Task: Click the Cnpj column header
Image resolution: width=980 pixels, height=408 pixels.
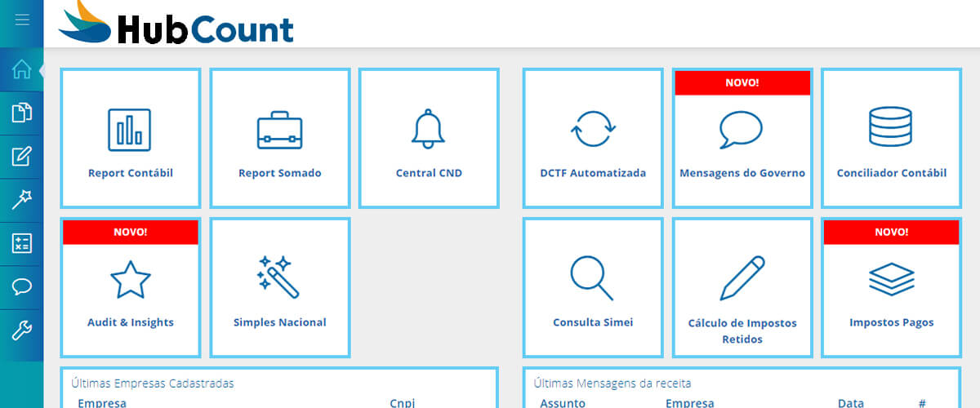Action: [404, 403]
